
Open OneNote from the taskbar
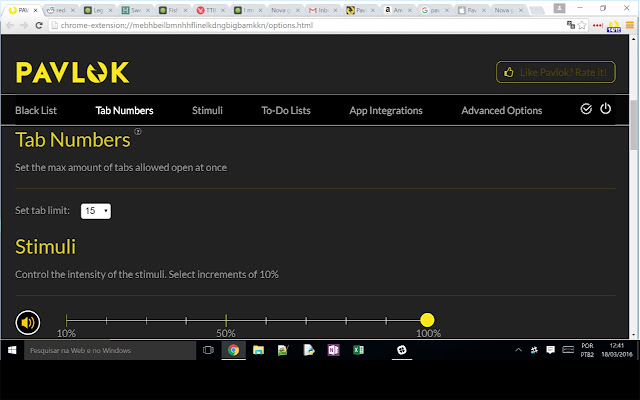click(333, 350)
